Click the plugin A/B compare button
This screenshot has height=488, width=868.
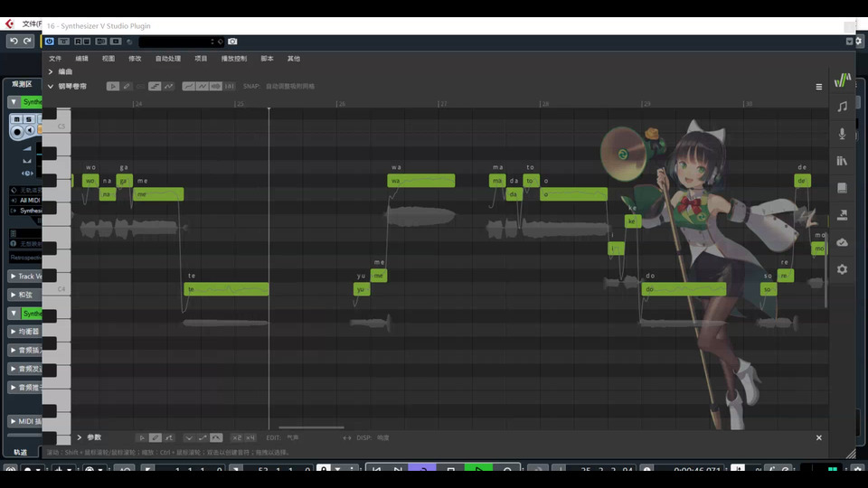[x=100, y=42]
